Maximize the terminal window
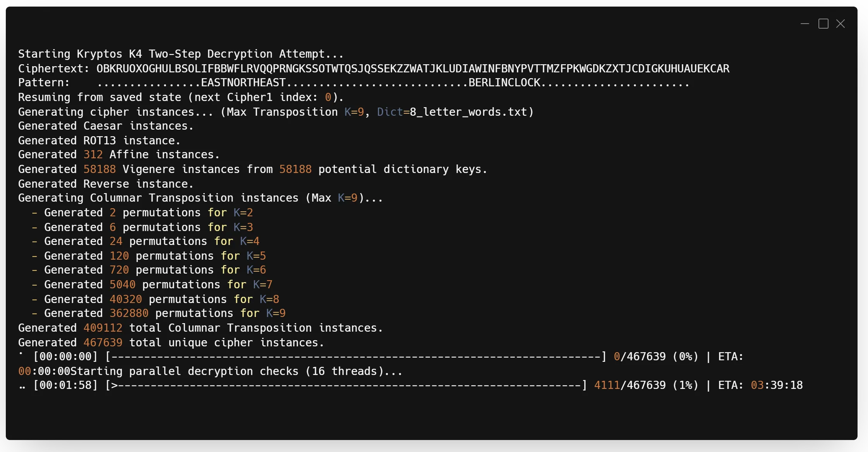The width and height of the screenshot is (868, 452). [x=823, y=24]
